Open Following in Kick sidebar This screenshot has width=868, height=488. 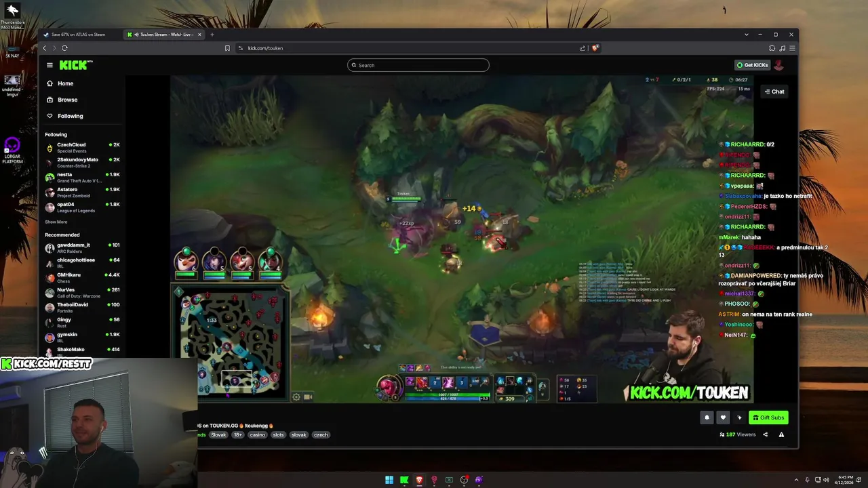70,116
